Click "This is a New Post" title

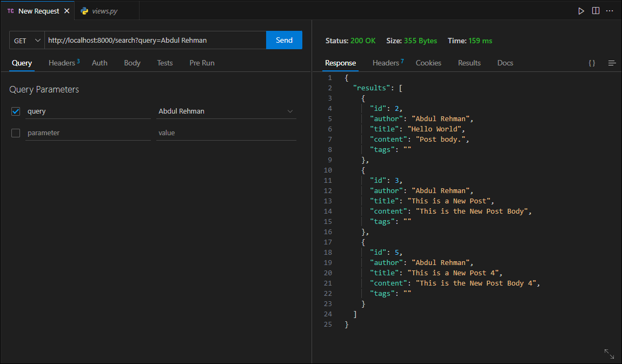coord(448,201)
